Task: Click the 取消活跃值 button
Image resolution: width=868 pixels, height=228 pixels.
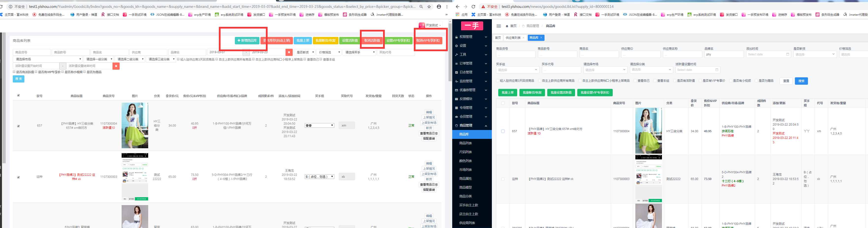Action: [x=372, y=40]
